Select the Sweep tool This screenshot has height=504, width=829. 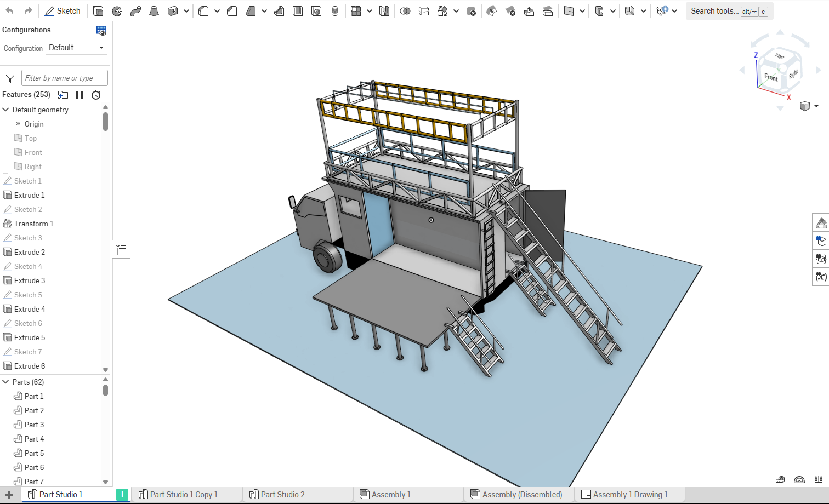tap(135, 11)
